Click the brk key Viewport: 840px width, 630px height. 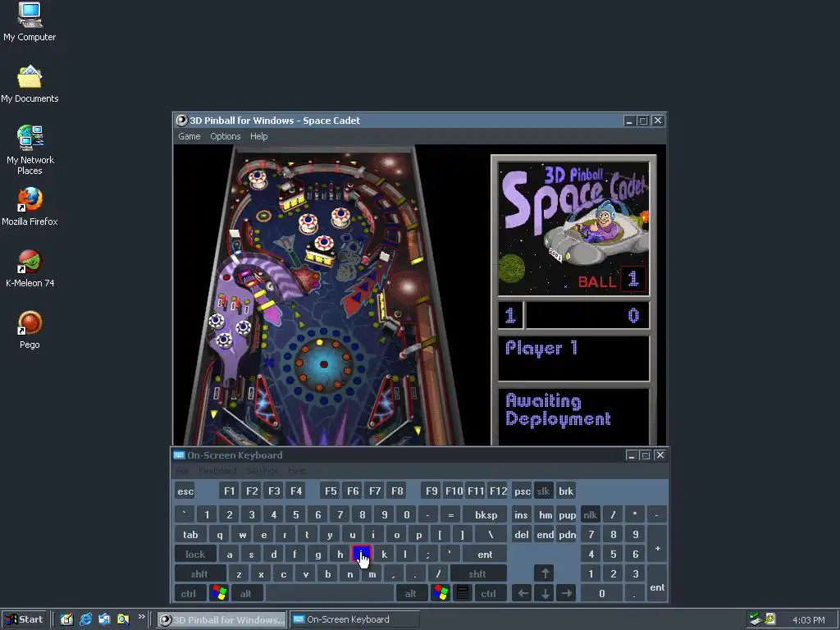566,491
